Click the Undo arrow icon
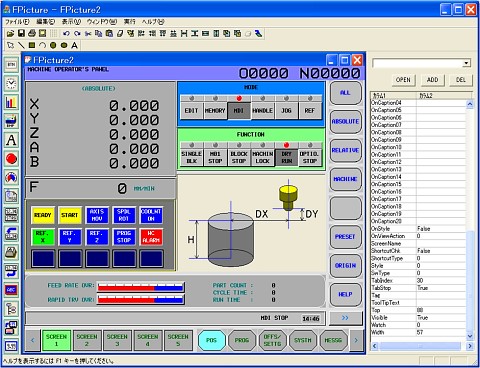This screenshot has width=480, height=368. [x=66, y=33]
